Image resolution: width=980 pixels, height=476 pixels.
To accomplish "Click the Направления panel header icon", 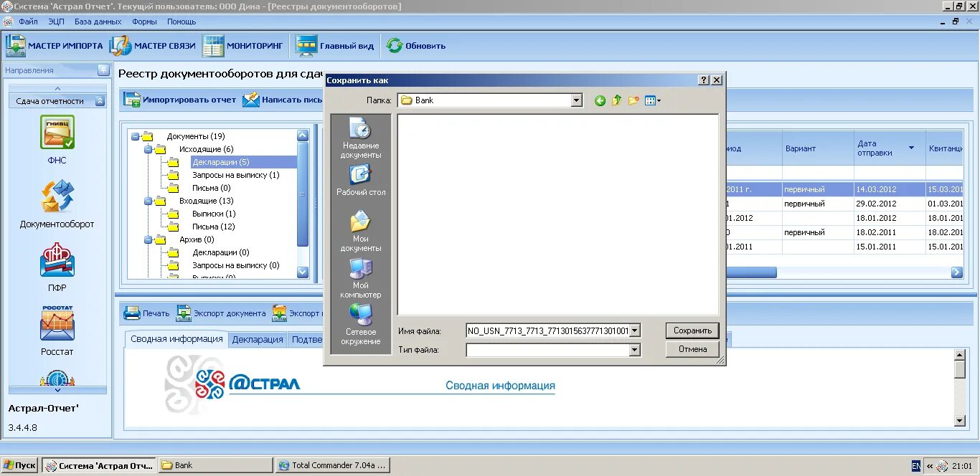I will pos(103,70).
